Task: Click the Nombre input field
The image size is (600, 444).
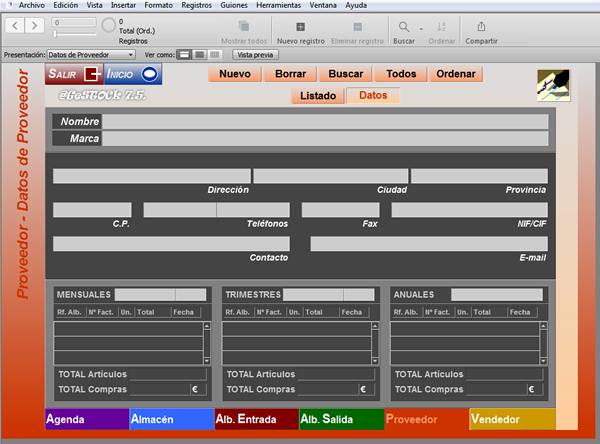Action: [x=325, y=122]
